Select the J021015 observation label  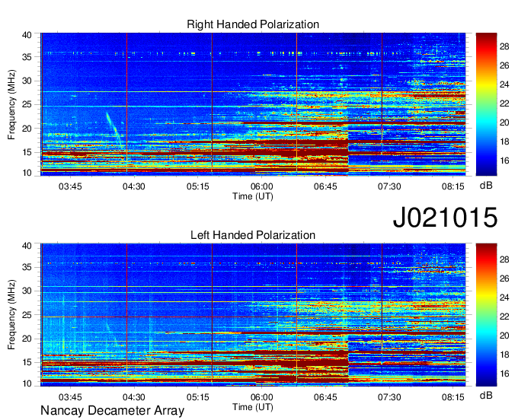(445, 217)
